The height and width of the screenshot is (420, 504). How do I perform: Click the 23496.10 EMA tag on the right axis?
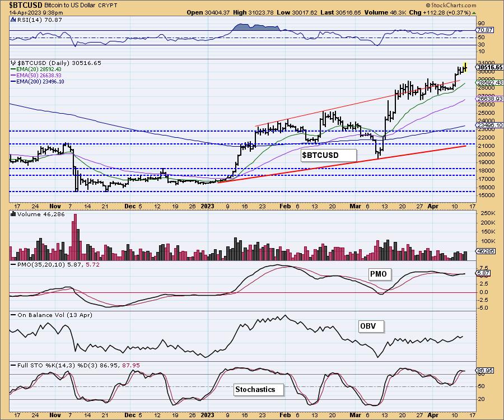pos(490,125)
